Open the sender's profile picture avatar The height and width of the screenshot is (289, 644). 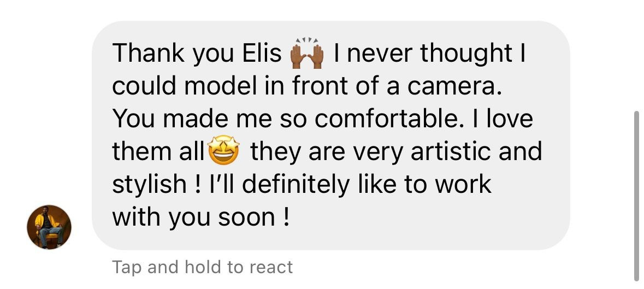tap(49, 227)
